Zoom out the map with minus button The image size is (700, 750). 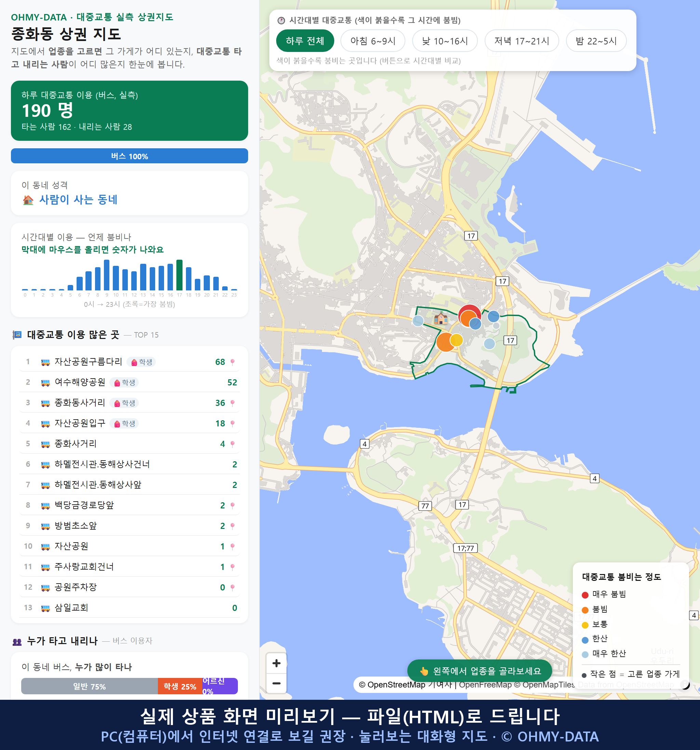[276, 683]
